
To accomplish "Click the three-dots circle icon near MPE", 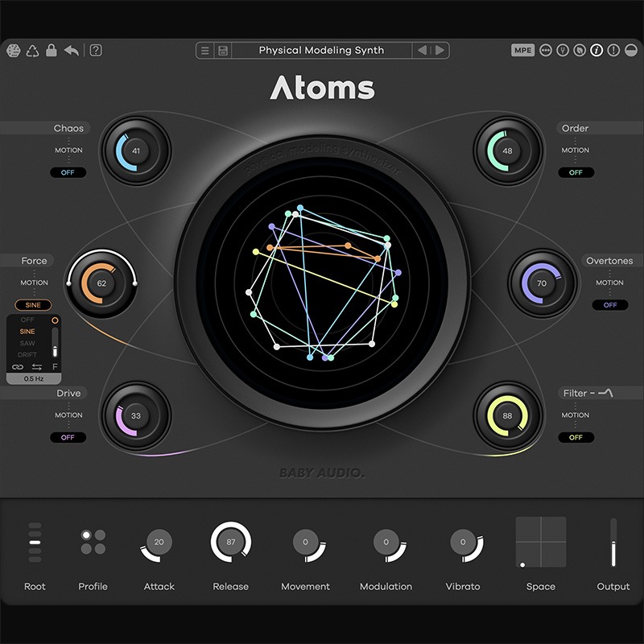I will (x=546, y=50).
